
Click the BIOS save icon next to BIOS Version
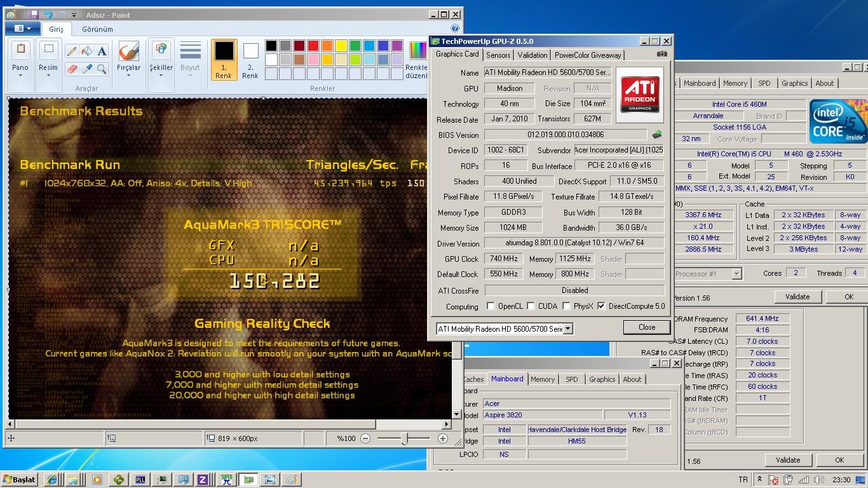coord(657,134)
